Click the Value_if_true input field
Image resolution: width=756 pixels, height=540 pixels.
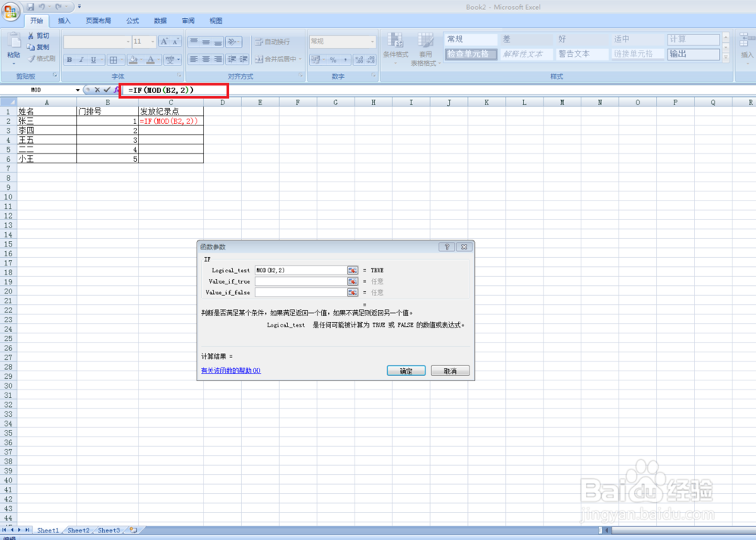tap(301, 281)
